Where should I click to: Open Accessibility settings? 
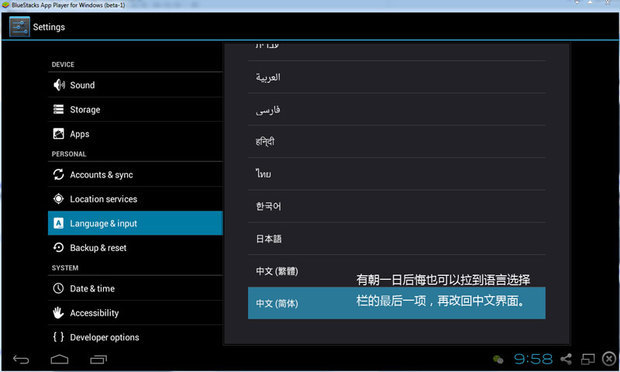coord(136,313)
